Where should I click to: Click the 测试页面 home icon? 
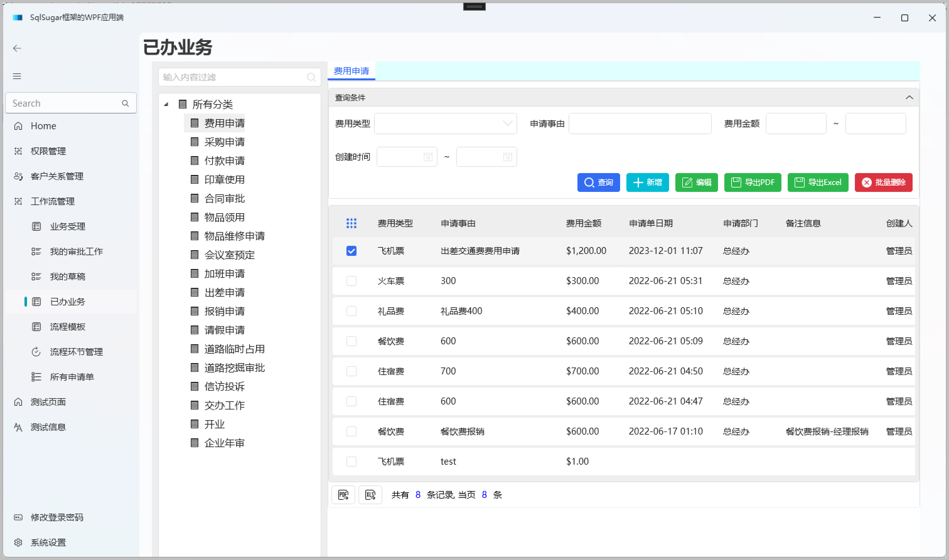18,402
